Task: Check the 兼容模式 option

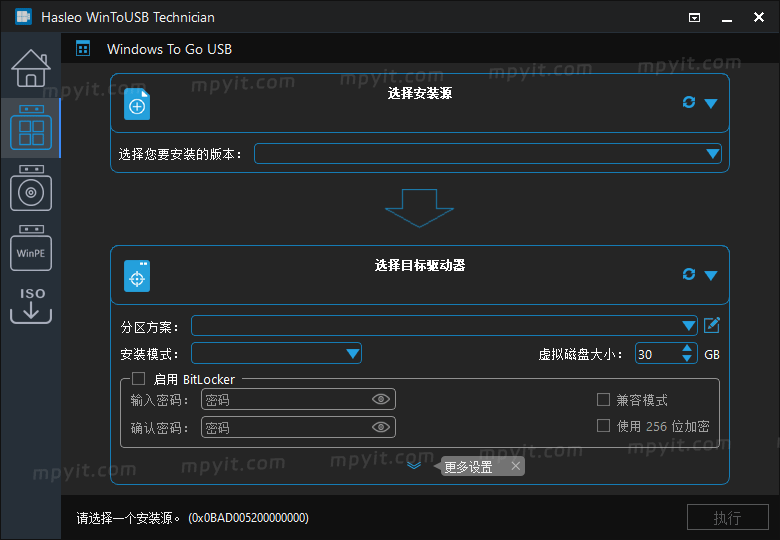Action: pyautogui.click(x=603, y=400)
